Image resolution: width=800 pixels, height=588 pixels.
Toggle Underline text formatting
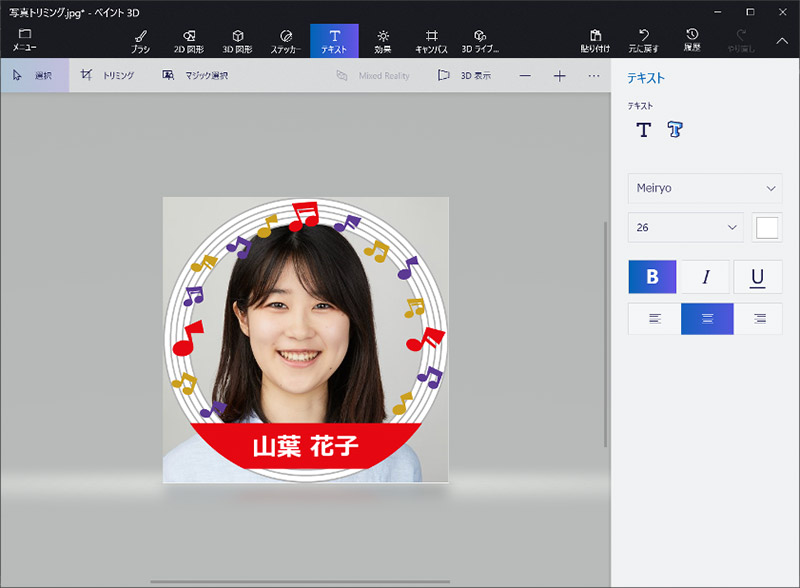(x=757, y=277)
